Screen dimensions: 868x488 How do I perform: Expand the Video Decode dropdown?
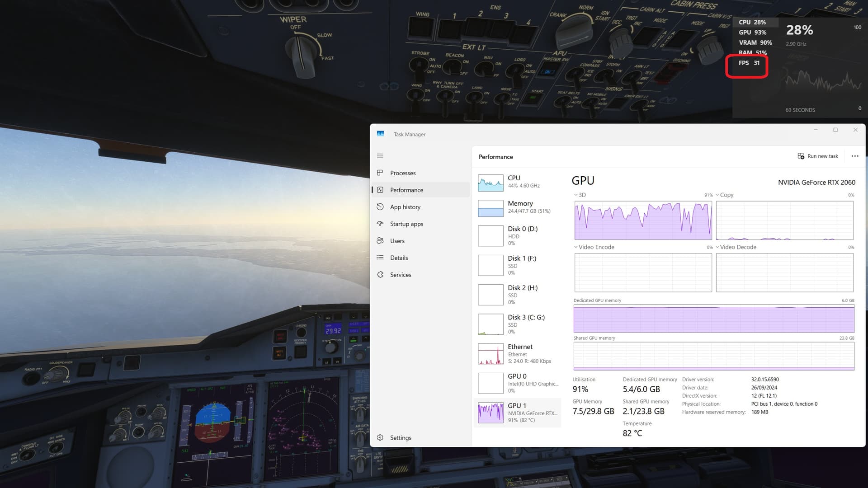(717, 247)
